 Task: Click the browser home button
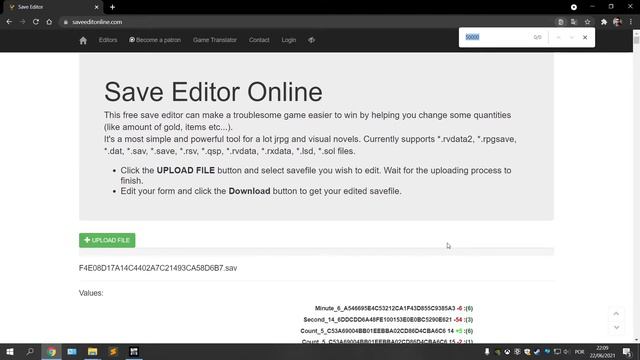(x=49, y=22)
